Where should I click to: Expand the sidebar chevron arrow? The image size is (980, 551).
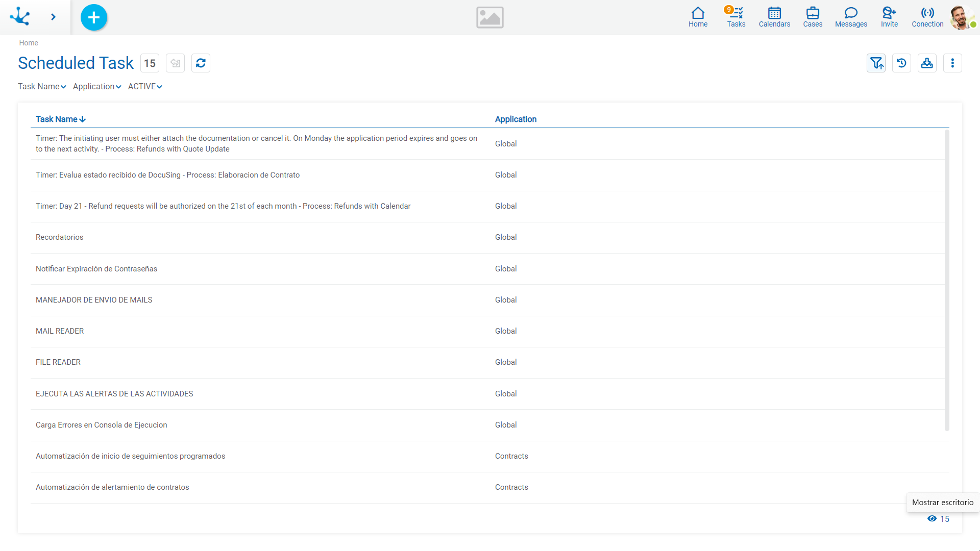click(53, 17)
